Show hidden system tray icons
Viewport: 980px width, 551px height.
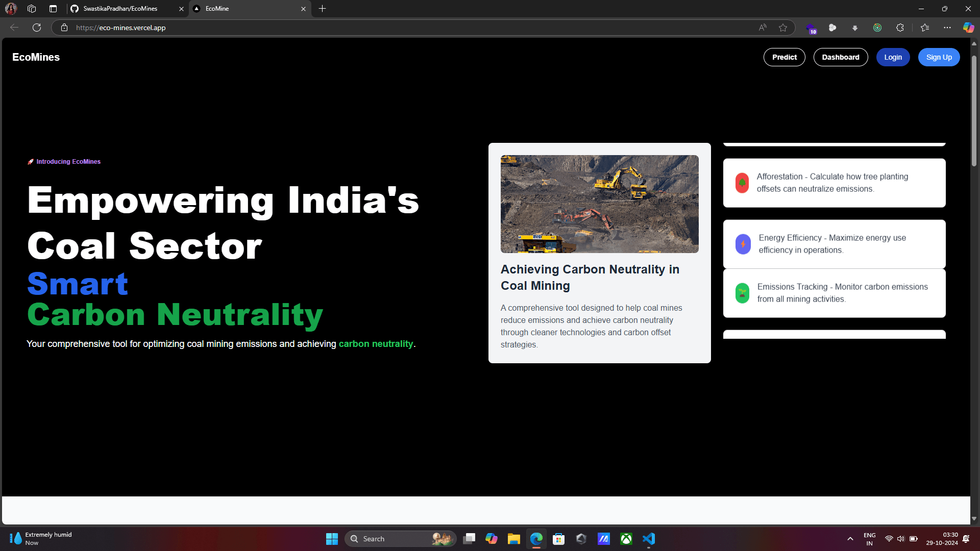coord(850,539)
